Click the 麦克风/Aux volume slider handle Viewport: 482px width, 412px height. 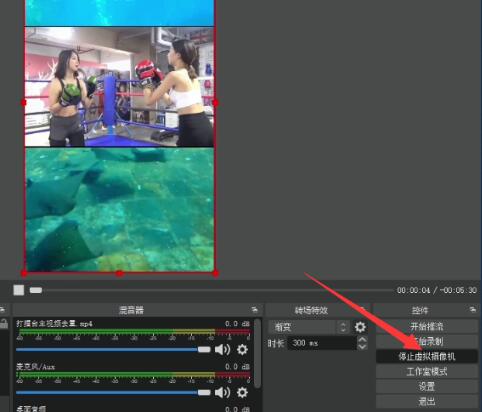[x=204, y=392]
